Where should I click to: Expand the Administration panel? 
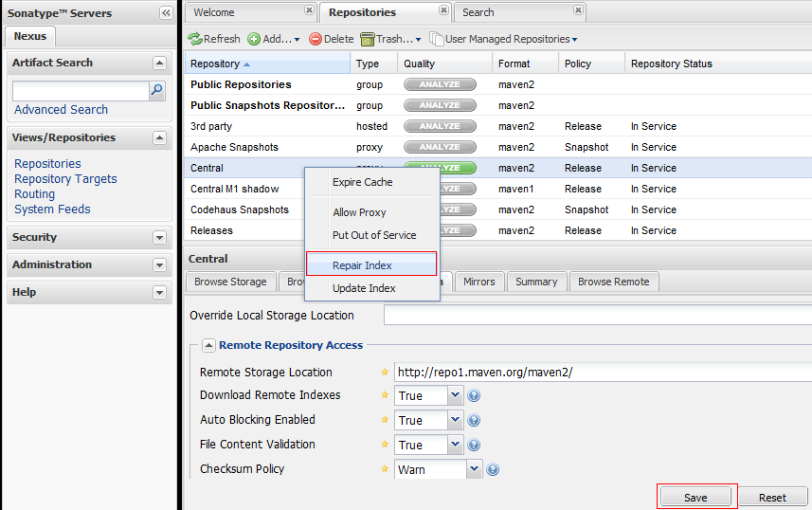[159, 265]
